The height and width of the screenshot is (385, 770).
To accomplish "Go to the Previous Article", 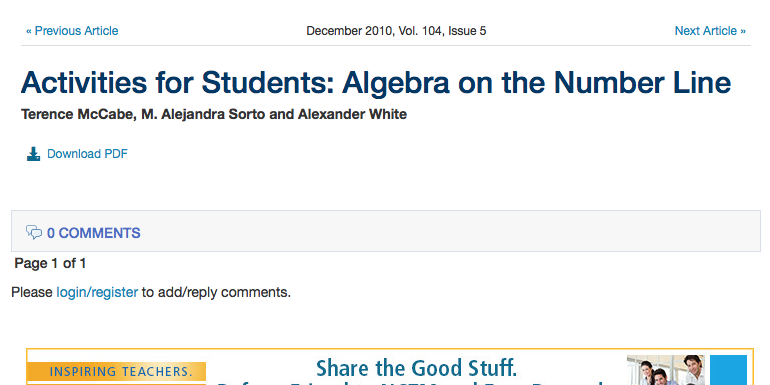I will click(72, 31).
